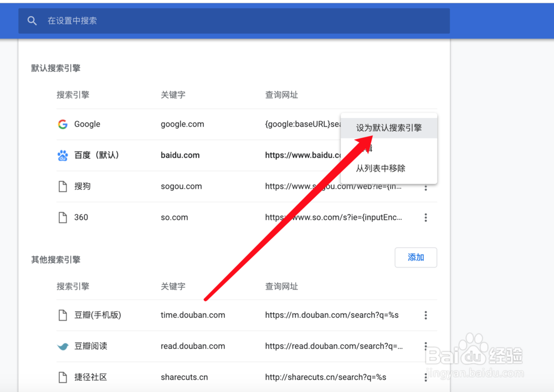Click the 豆瓣阅读 bird icon

pos(63,346)
